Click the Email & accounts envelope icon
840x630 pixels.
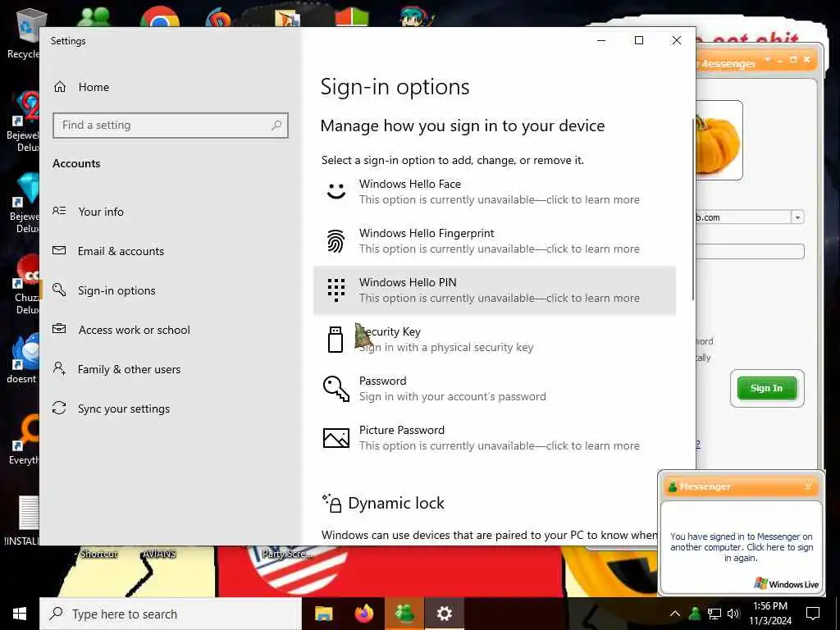pyautogui.click(x=59, y=250)
